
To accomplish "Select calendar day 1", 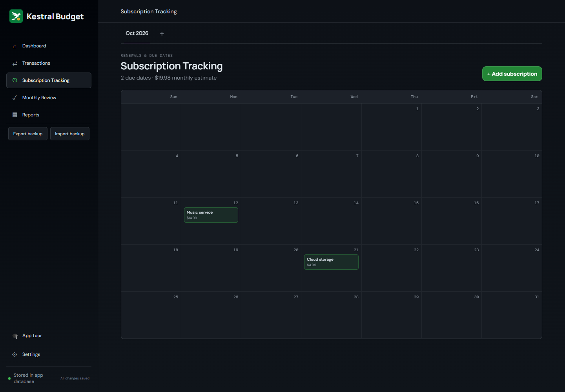I will tap(392, 127).
